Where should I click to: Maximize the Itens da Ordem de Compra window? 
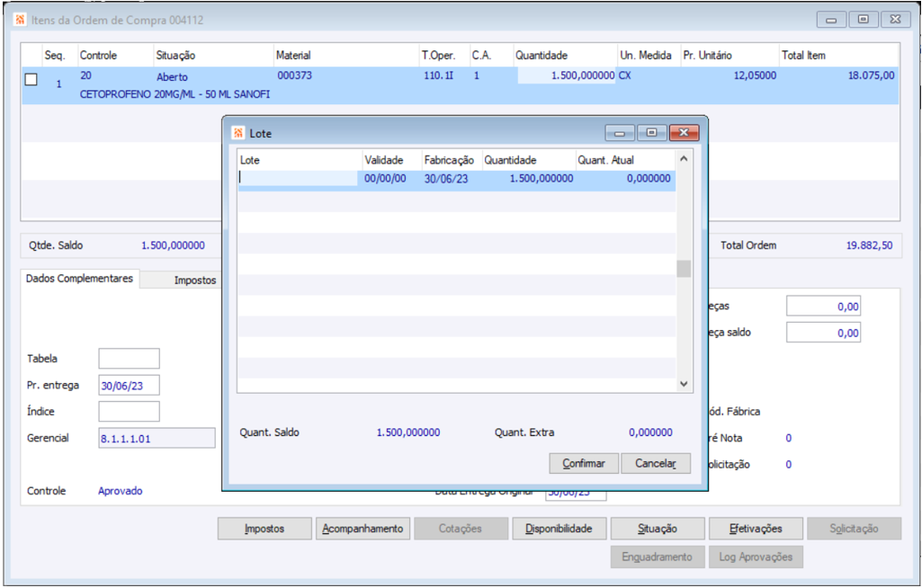point(864,20)
